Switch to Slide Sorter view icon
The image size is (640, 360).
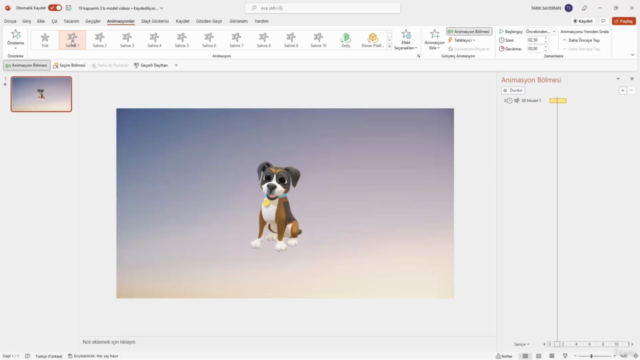538,356
